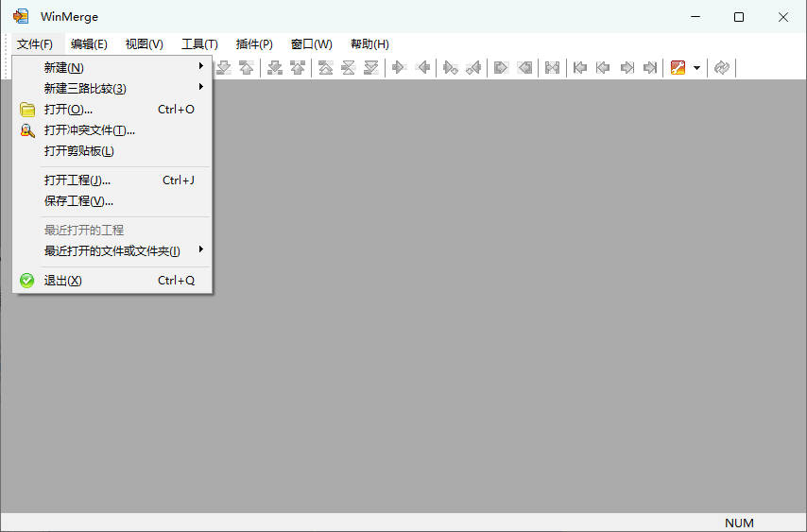This screenshot has width=807, height=532.
Task: Click Copy Left and Advance icon
Action: 473,67
